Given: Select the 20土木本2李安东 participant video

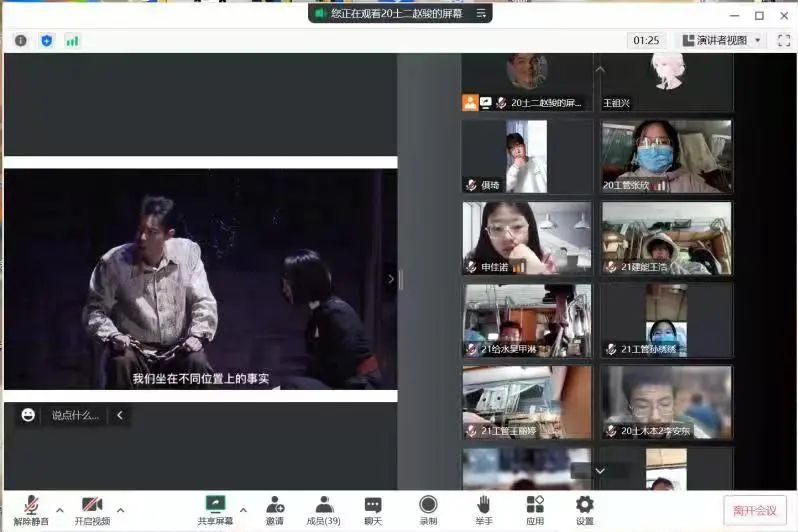Looking at the screenshot, I should click(x=667, y=402).
